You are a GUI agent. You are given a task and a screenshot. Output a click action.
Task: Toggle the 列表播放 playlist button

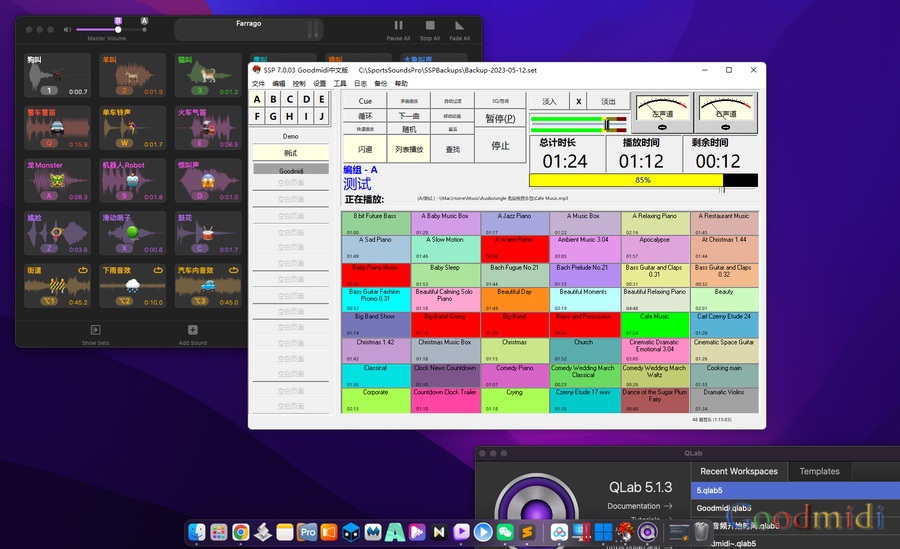(x=409, y=149)
